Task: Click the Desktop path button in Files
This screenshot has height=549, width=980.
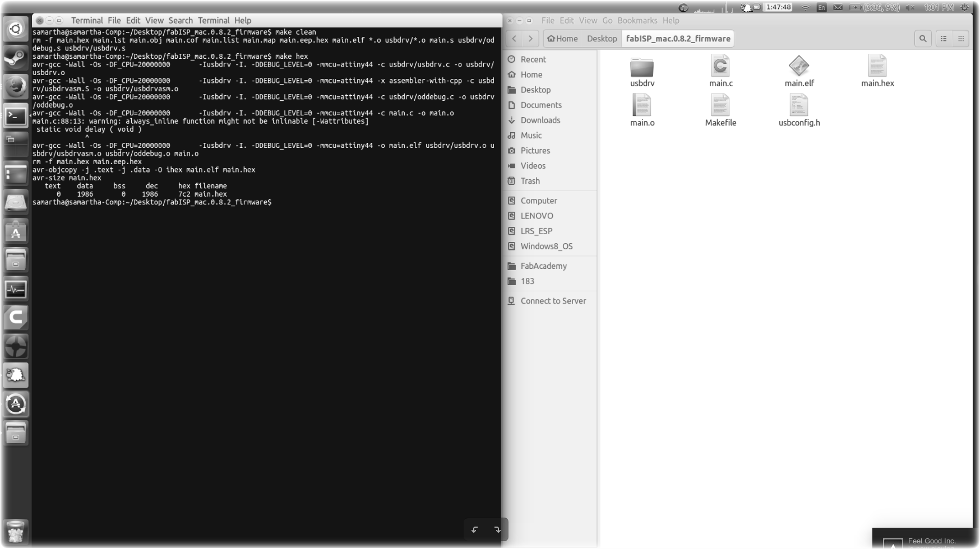Action: click(602, 39)
